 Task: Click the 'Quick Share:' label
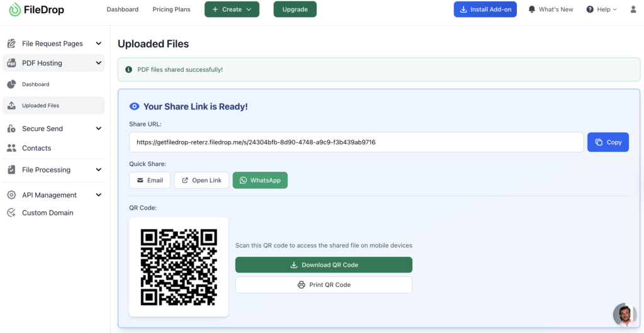point(148,164)
